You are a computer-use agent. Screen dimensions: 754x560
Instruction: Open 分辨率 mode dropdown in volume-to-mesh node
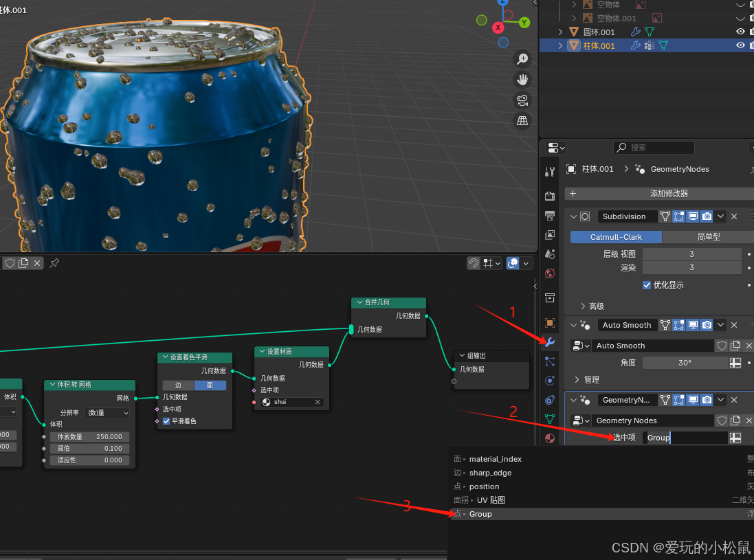tap(107, 413)
